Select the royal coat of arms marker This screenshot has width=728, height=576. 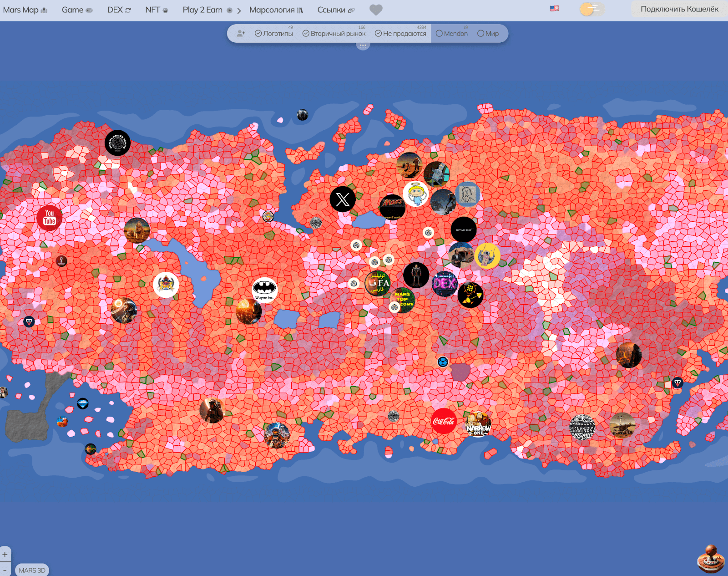coord(166,285)
